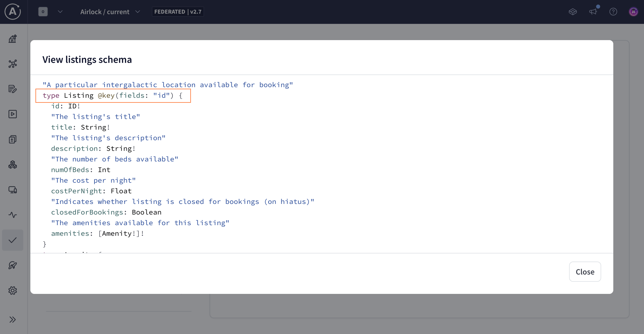Screen dimensions: 644x334
Task: Open the README document icon
Action: [x=12, y=139]
